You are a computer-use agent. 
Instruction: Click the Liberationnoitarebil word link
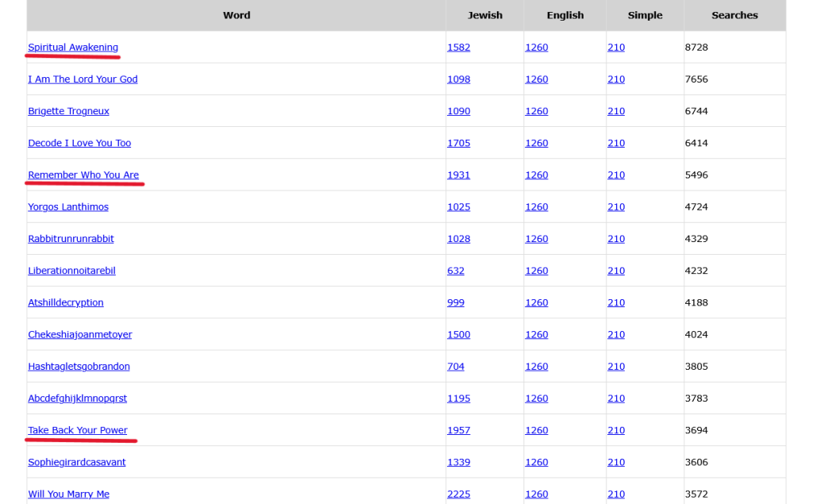[71, 271]
